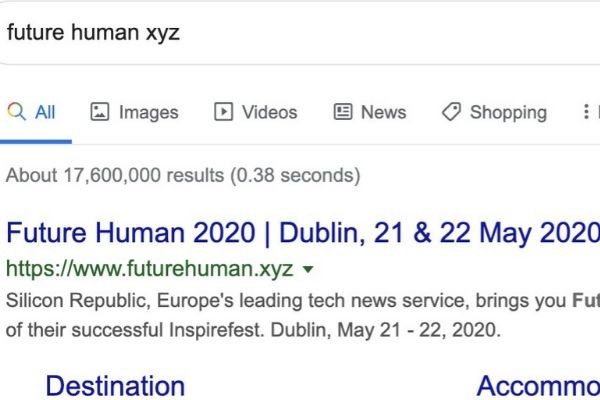Click the picture icon beside Images
This screenshot has width=600, height=400.
coord(99,112)
